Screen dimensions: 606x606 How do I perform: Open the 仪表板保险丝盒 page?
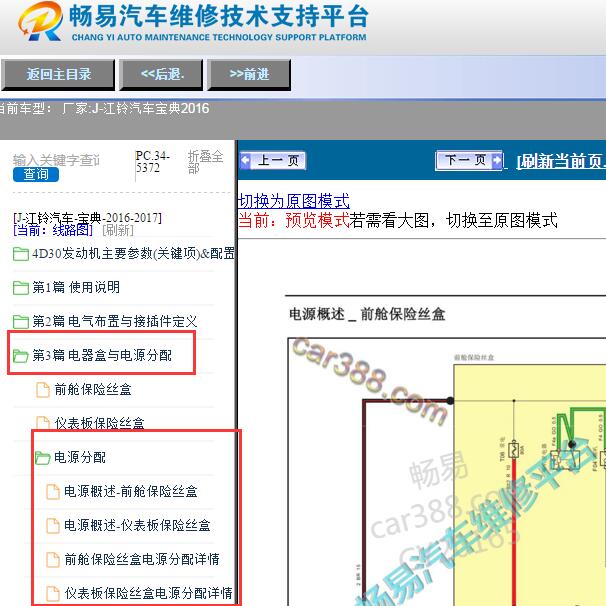click(100, 423)
